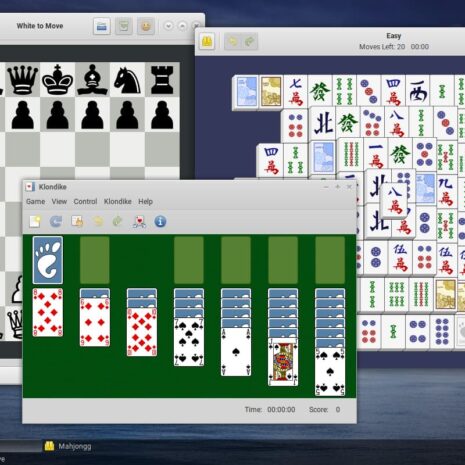Image resolution: width=465 pixels, height=465 pixels.
Task: Select the black rook on the chess board
Action: point(162,80)
